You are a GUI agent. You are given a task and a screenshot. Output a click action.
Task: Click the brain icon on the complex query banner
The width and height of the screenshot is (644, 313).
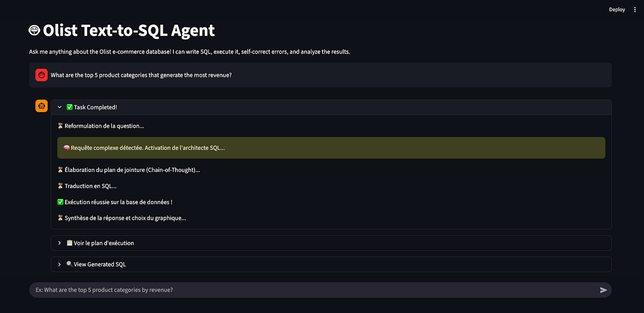click(66, 148)
